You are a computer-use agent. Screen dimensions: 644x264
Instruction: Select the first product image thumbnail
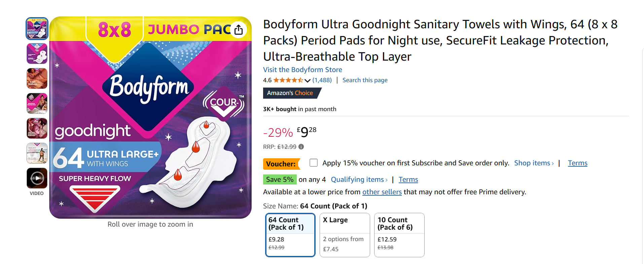tap(37, 29)
